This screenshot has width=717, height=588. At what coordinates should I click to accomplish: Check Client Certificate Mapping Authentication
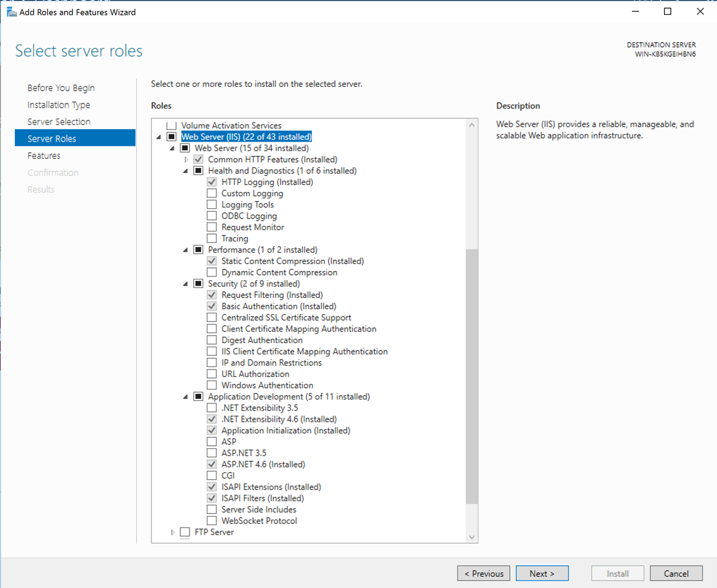[212, 329]
